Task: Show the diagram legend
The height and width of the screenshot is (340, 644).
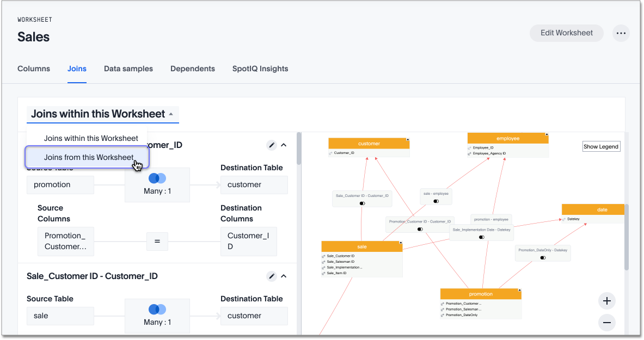Action: pyautogui.click(x=601, y=146)
